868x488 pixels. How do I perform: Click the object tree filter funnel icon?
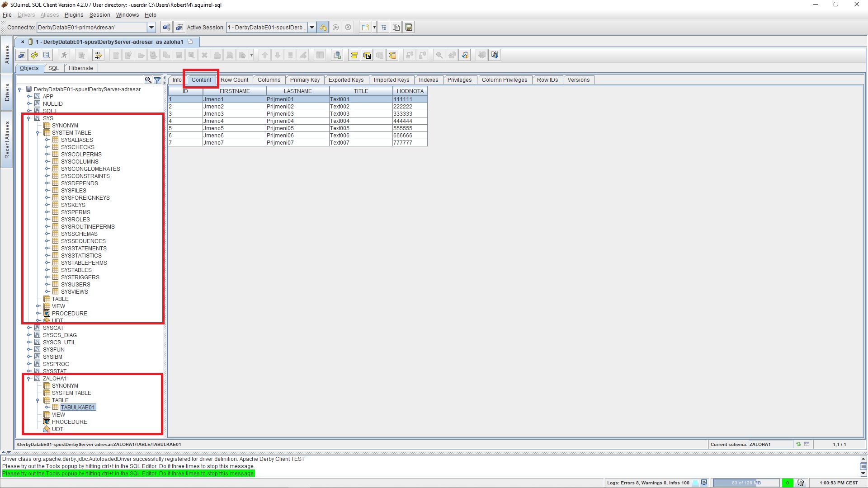coord(157,80)
